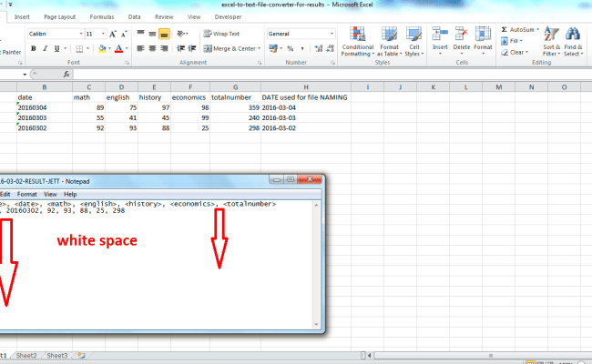The image size is (592, 364).
Task: Open Merge & Center dropdown arrow
Action: coord(259,48)
